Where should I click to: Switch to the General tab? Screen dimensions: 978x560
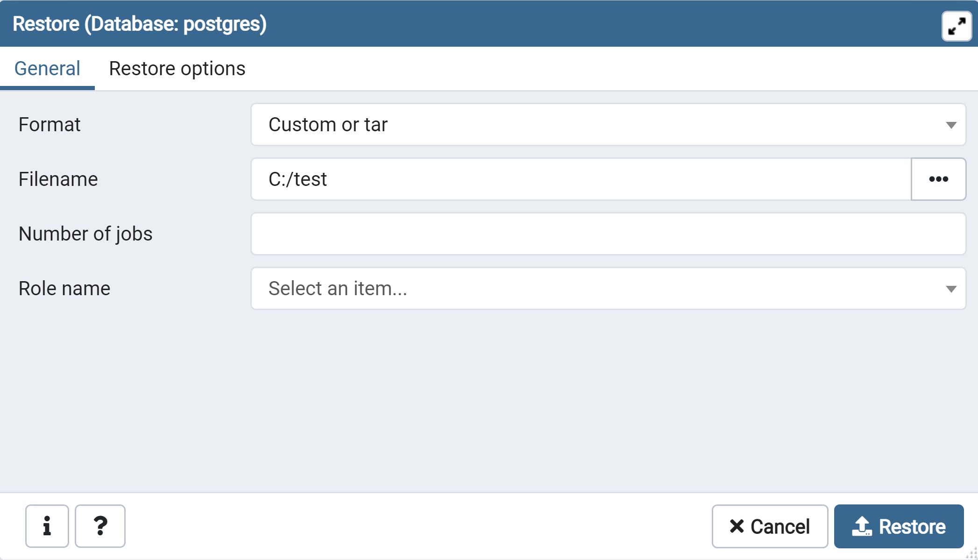click(47, 69)
